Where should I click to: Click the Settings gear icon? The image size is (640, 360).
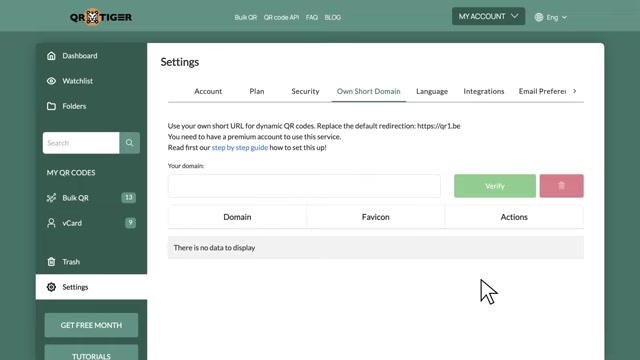point(51,287)
